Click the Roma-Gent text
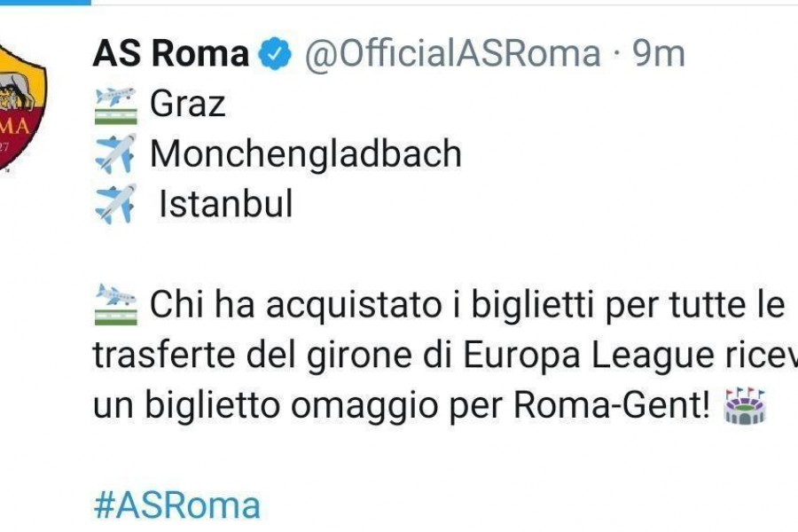The image size is (798, 532). pos(611,404)
